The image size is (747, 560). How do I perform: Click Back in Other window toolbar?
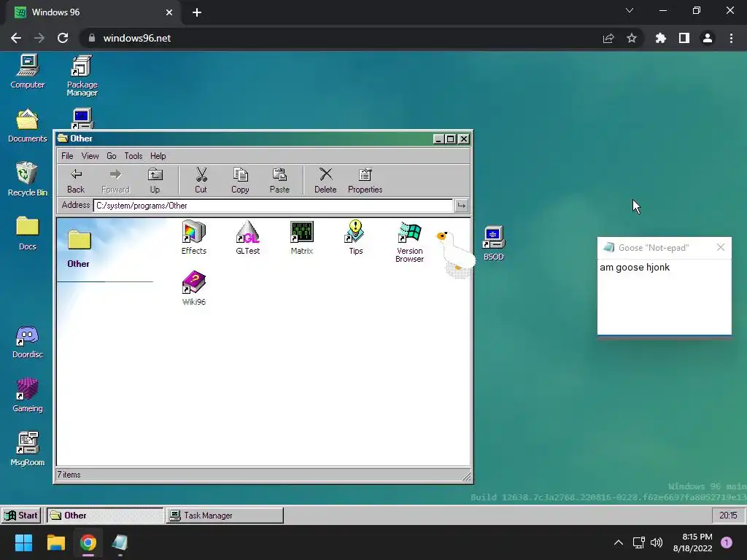click(76, 181)
